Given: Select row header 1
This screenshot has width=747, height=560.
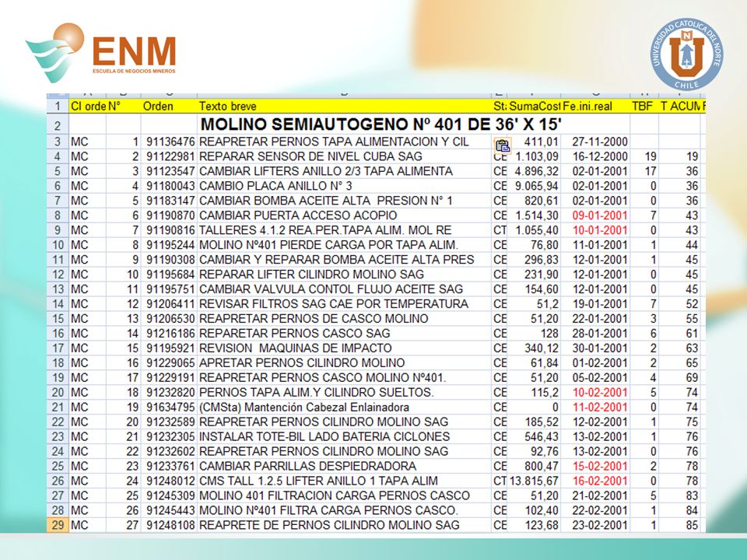Looking at the screenshot, I should 58,107.
